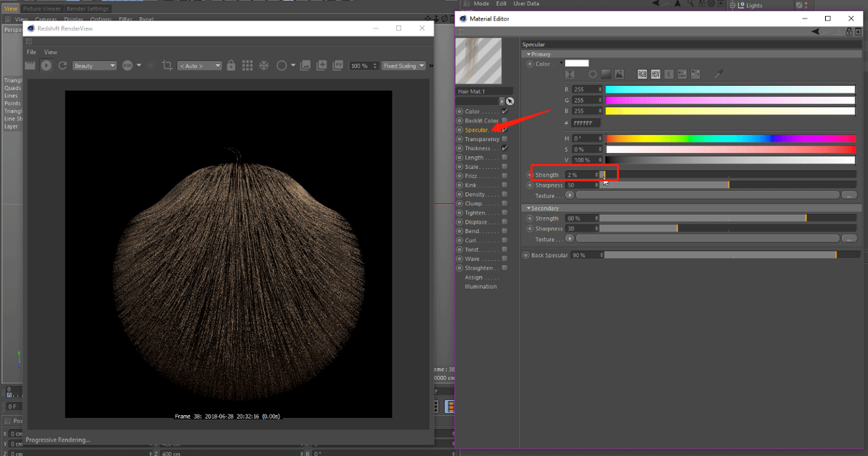Image resolution: width=868 pixels, height=456 pixels.
Task: Click the refresh render icon
Action: pos(63,66)
